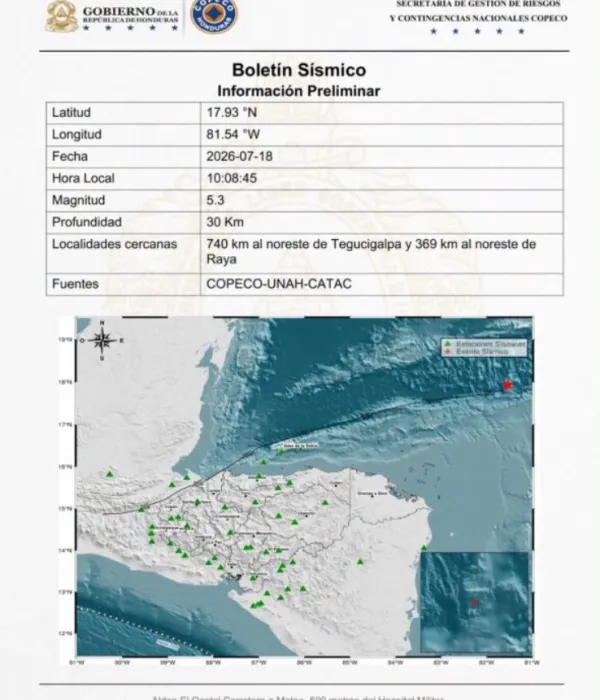Click the '81.54 °W' longitude value
Screen dimensions: 600x700
pyautogui.click(x=233, y=134)
